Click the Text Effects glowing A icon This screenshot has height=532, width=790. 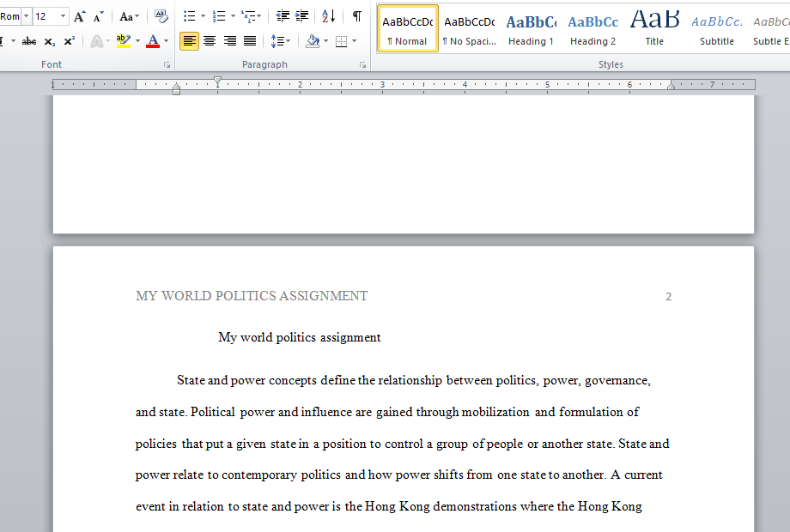click(96, 41)
